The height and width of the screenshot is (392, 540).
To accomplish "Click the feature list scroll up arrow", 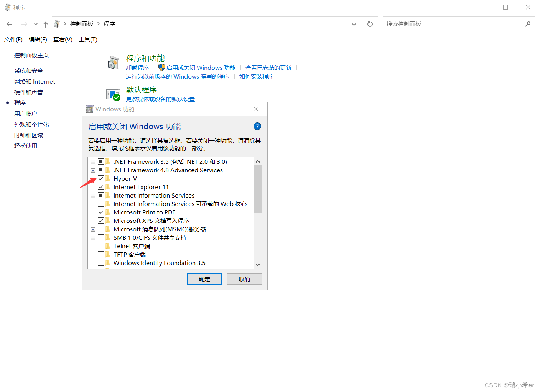I will (258, 161).
